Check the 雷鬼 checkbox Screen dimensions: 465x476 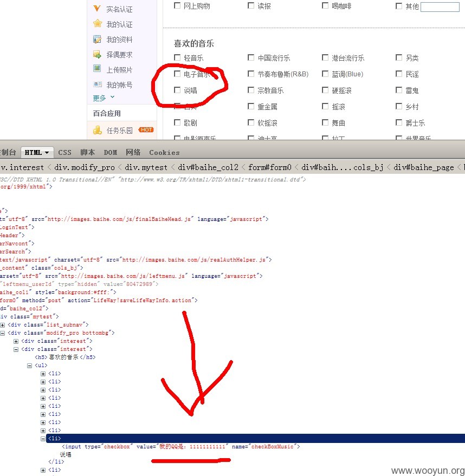point(399,90)
